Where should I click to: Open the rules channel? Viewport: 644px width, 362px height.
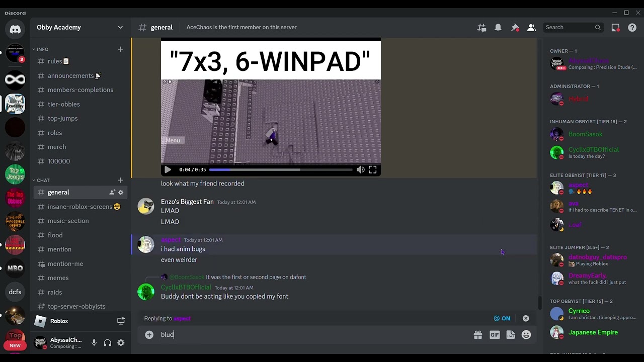pos(80,61)
